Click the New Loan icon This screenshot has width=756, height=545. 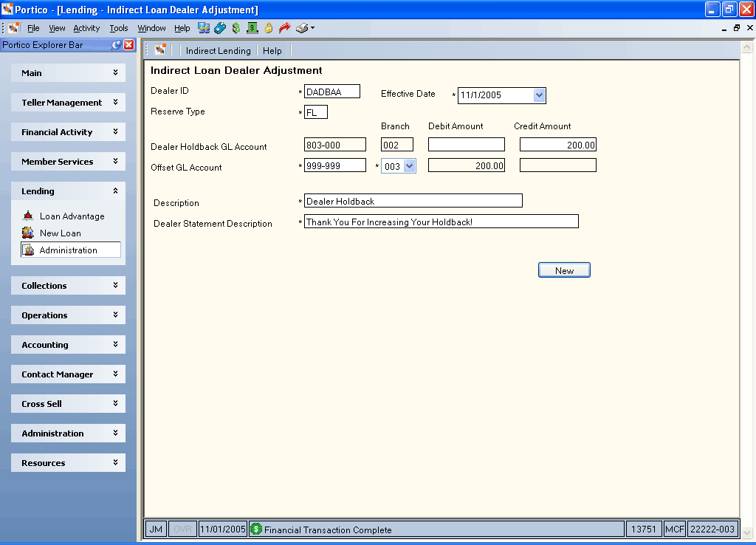28,233
